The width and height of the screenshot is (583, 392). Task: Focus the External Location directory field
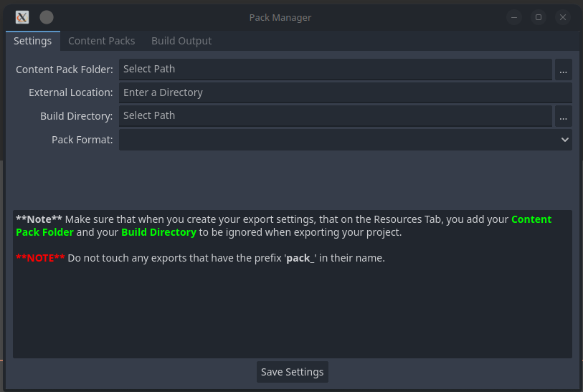coord(346,92)
